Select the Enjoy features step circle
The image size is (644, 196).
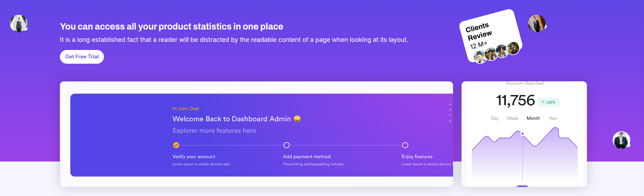(405, 145)
